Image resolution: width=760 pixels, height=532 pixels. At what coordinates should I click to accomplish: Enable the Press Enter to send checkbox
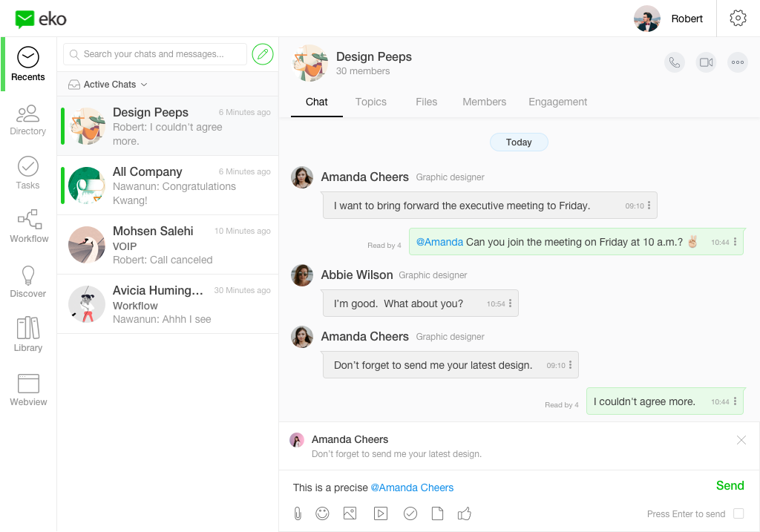(x=738, y=514)
